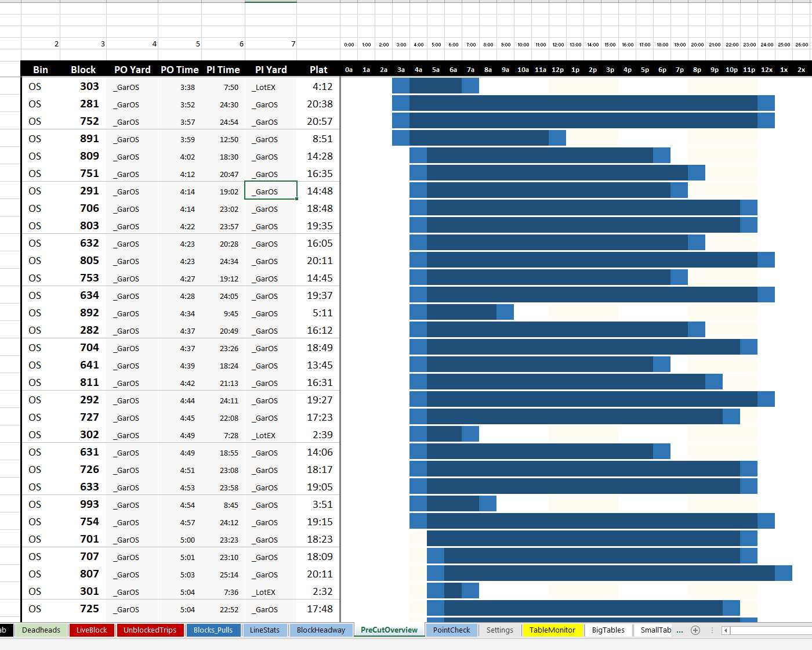Select PI Time cell 9:45
The width and height of the screenshot is (812, 650).
click(223, 313)
